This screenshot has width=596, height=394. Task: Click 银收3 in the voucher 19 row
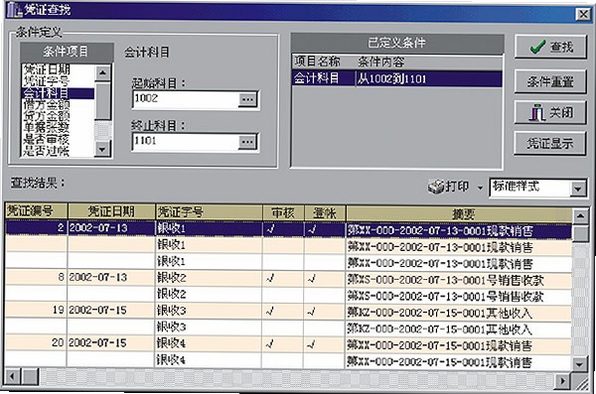pos(171,310)
